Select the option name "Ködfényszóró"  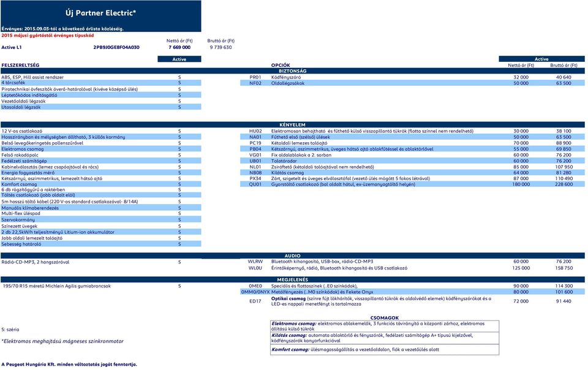pos(286,77)
